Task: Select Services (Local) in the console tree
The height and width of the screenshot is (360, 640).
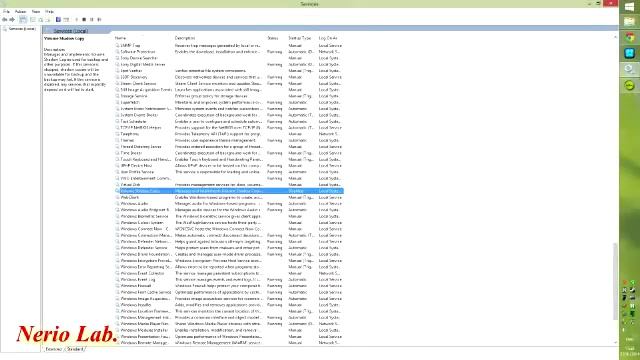Action: [x=22, y=29]
